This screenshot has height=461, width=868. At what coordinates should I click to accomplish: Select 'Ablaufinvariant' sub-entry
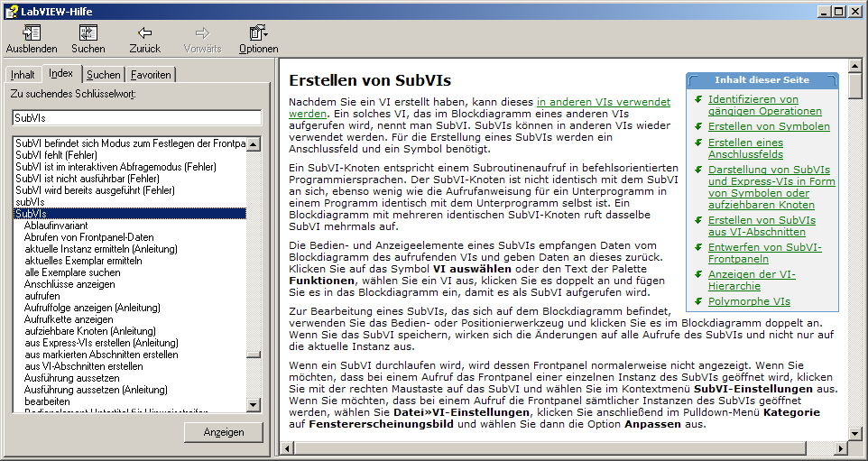pyautogui.click(x=56, y=226)
